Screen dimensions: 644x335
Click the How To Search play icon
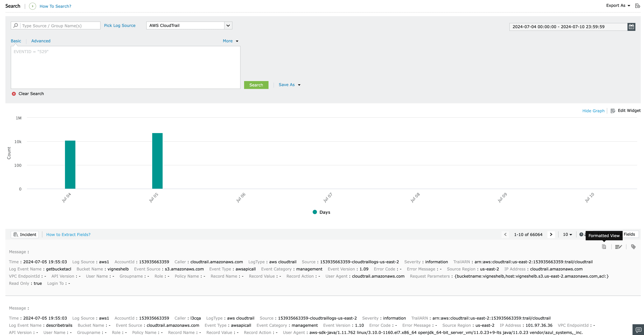coord(32,6)
